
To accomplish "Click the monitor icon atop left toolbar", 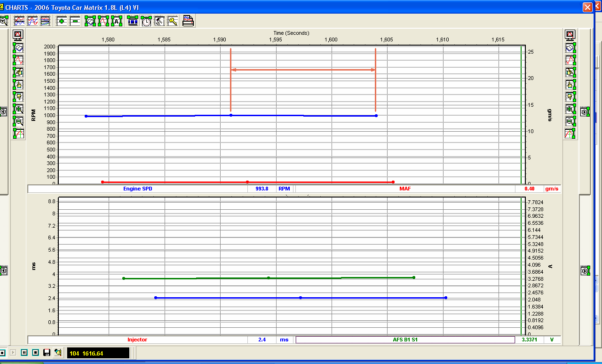I will click(18, 35).
